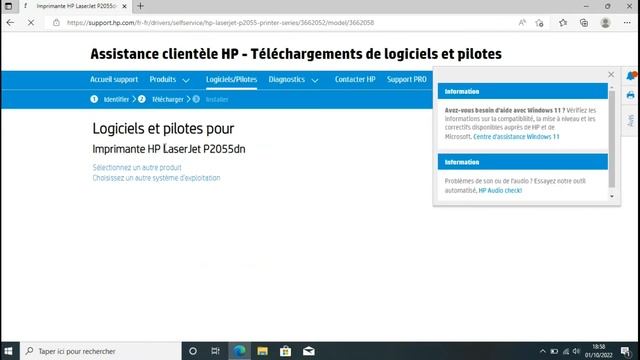The height and width of the screenshot is (360, 640).
Task: Click the volume speaker icon in tray
Action: click(x=576, y=351)
